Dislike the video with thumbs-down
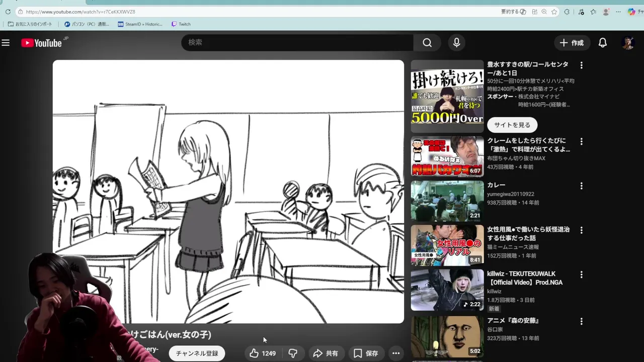644x362 pixels. pos(293,353)
